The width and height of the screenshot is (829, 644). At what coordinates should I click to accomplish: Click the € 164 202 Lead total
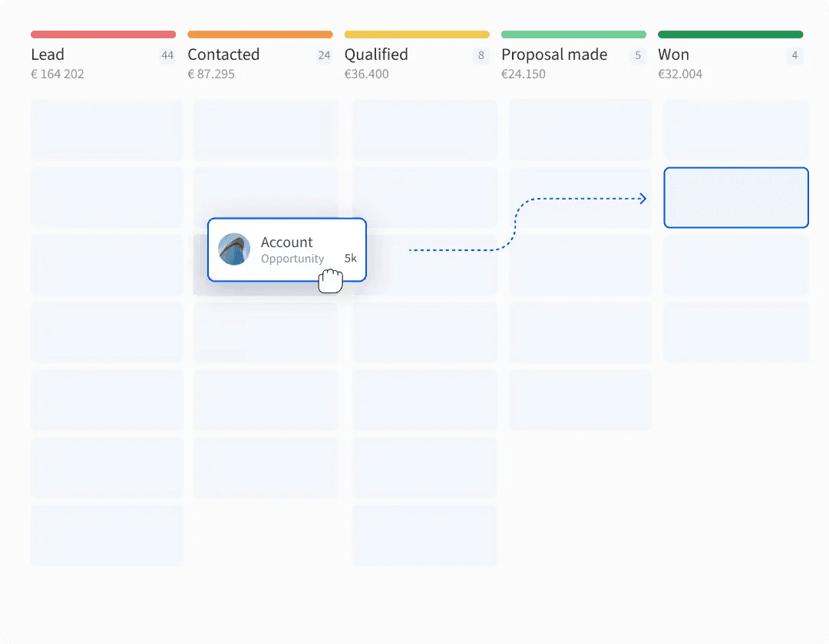pyautogui.click(x=58, y=74)
